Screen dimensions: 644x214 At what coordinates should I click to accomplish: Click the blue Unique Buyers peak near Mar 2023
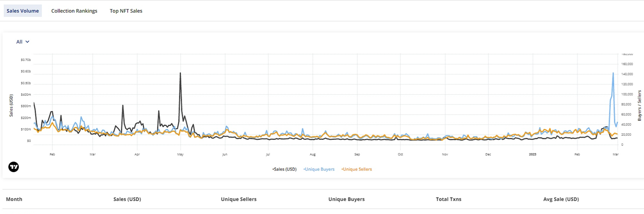pos(613,73)
